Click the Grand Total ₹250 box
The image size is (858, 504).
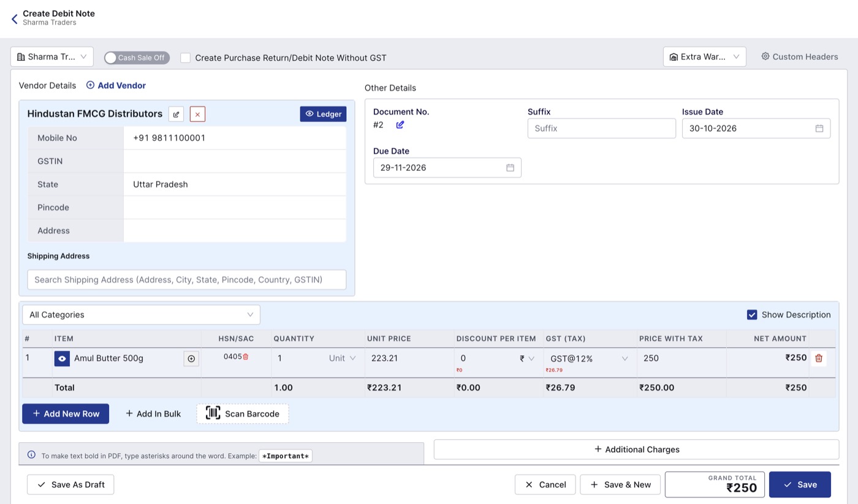point(715,484)
